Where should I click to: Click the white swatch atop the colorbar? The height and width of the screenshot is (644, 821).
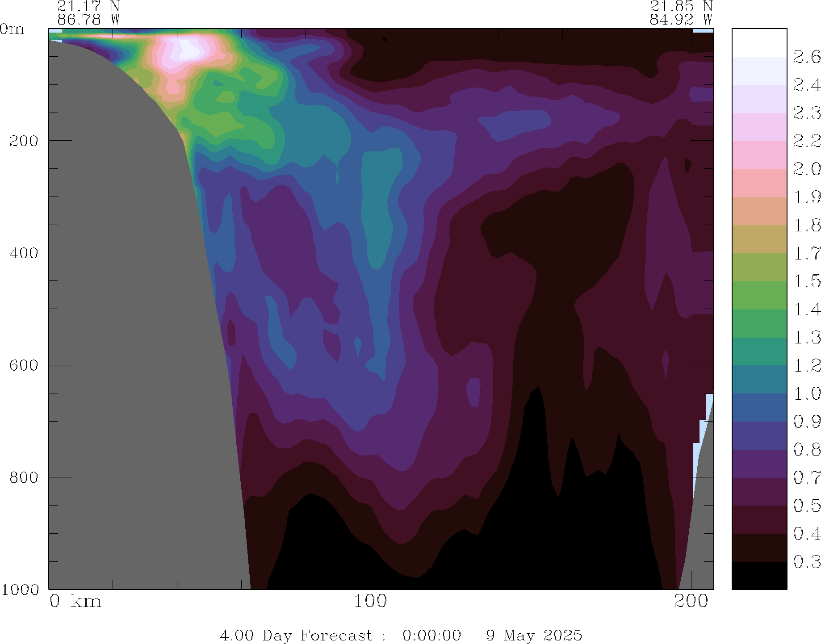pos(759,43)
